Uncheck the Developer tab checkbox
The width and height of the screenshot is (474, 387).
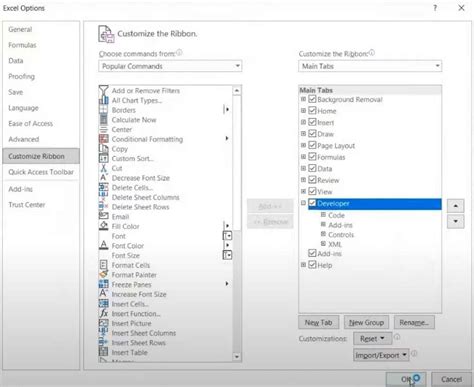coord(312,203)
